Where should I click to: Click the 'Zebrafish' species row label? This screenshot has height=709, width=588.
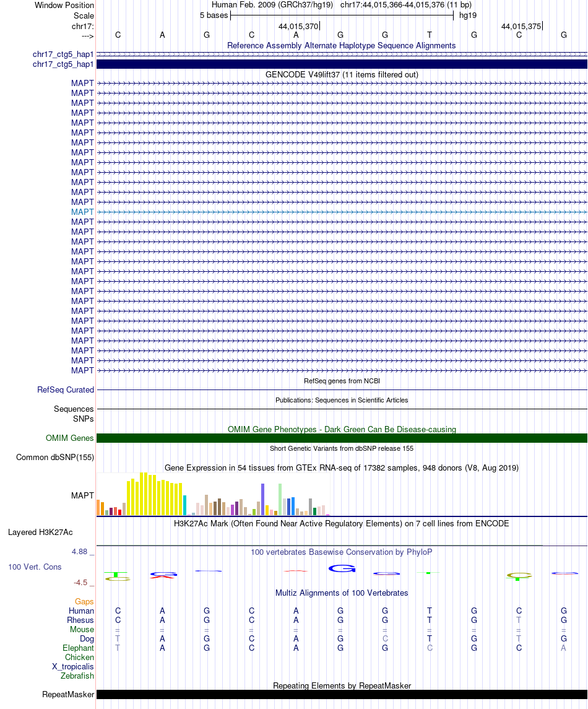(x=77, y=676)
